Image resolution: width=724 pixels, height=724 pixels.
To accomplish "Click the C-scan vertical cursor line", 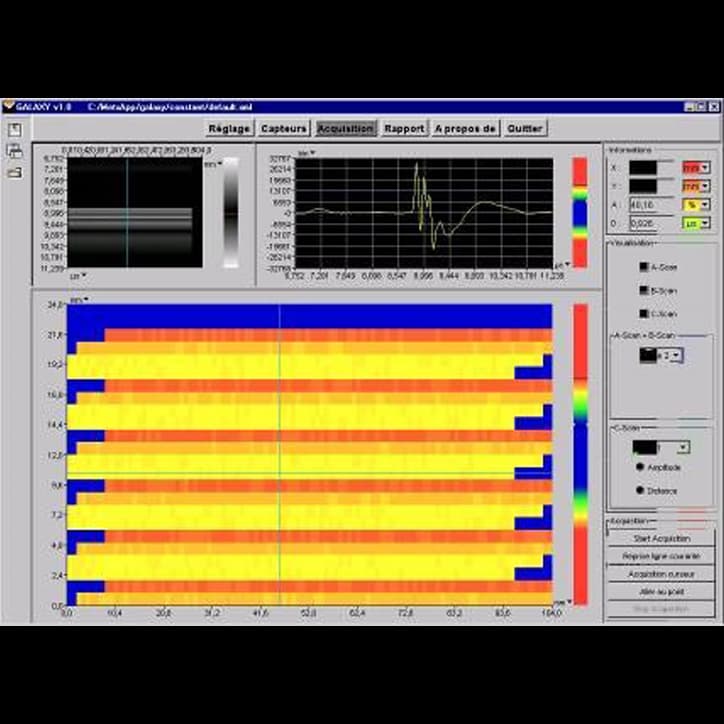I will tap(279, 454).
